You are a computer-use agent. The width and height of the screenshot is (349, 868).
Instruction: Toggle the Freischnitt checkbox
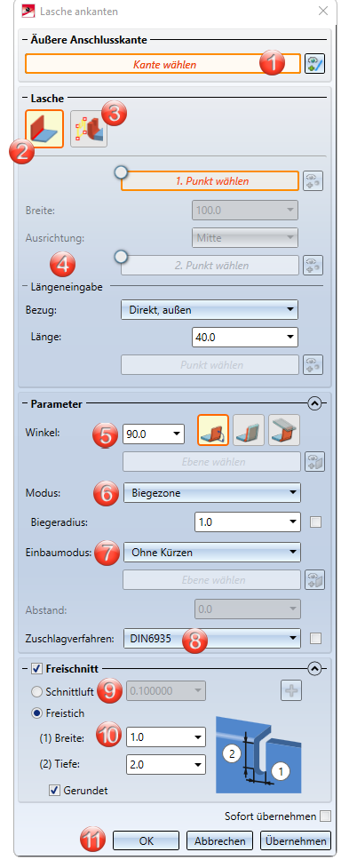(36, 669)
